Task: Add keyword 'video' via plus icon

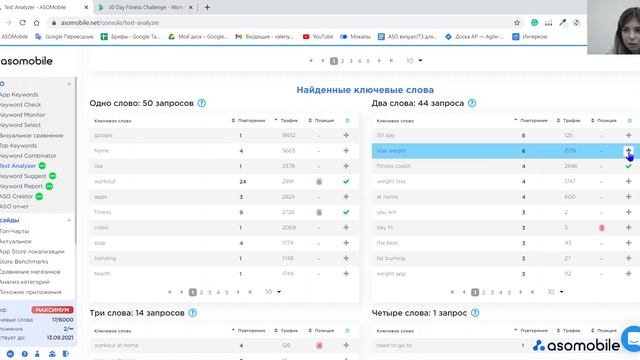Action: [346, 227]
